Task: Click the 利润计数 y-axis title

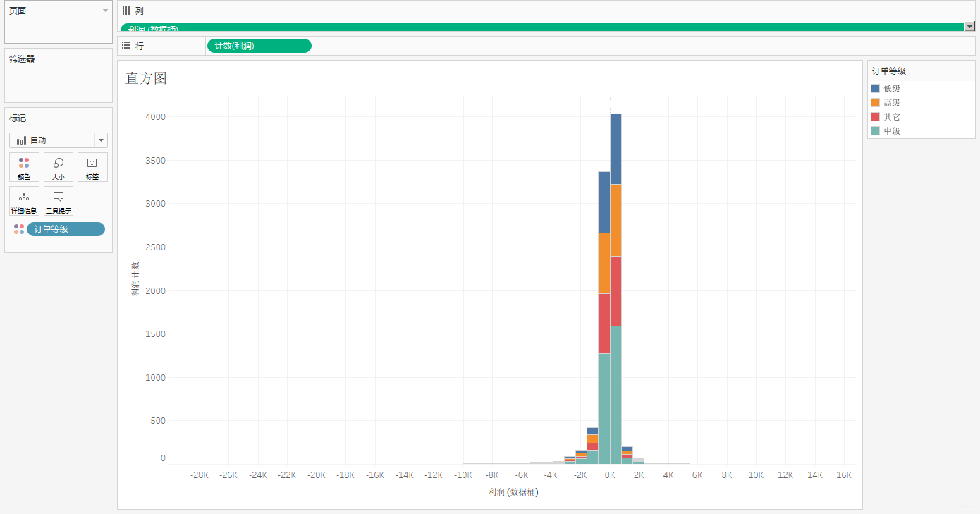Action: tap(135, 278)
